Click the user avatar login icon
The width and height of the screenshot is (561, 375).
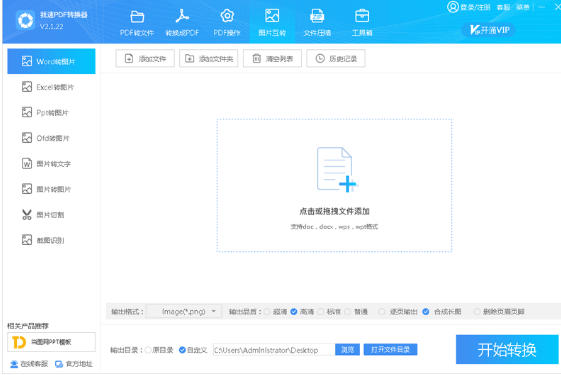pyautogui.click(x=453, y=6)
